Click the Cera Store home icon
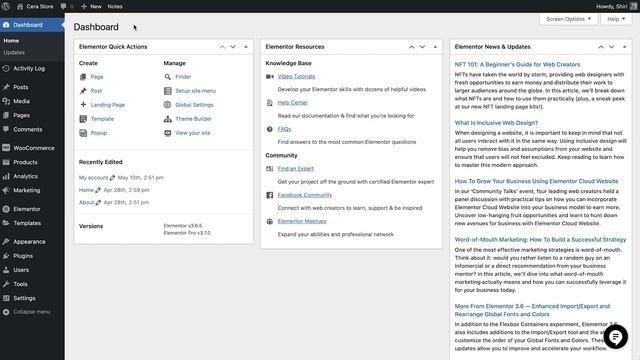The width and height of the screenshot is (640, 360). click(20, 6)
